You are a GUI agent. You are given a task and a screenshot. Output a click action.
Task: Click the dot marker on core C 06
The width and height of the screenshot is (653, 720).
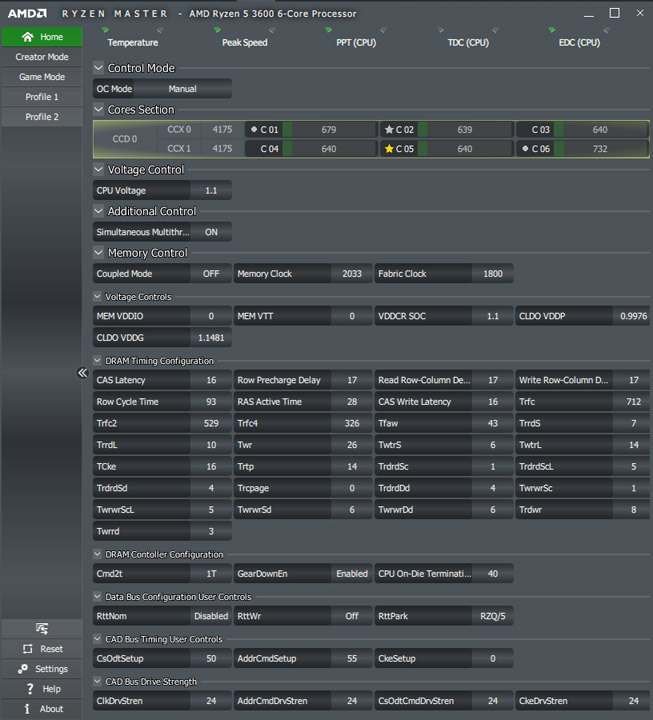click(525, 149)
